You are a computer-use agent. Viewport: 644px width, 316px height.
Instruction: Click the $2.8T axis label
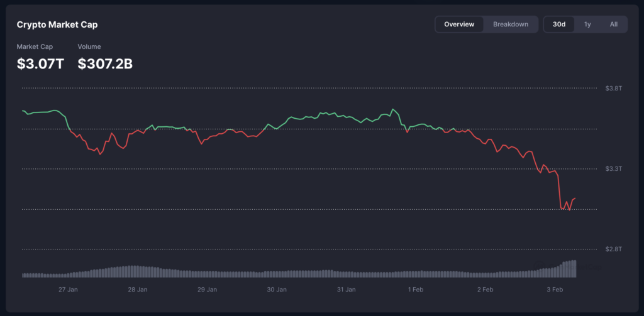click(614, 249)
